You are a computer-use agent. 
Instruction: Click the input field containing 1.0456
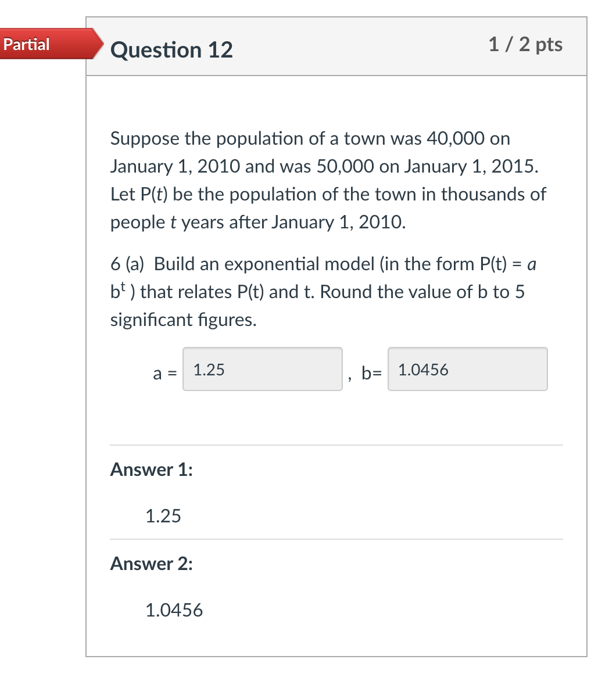click(468, 369)
